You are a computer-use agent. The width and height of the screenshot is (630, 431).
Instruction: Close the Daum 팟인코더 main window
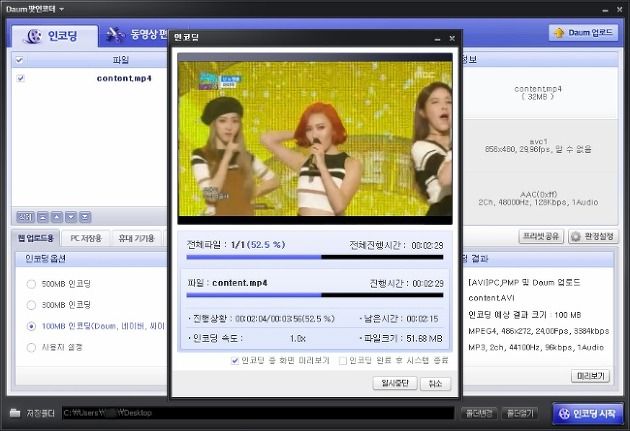620,9
